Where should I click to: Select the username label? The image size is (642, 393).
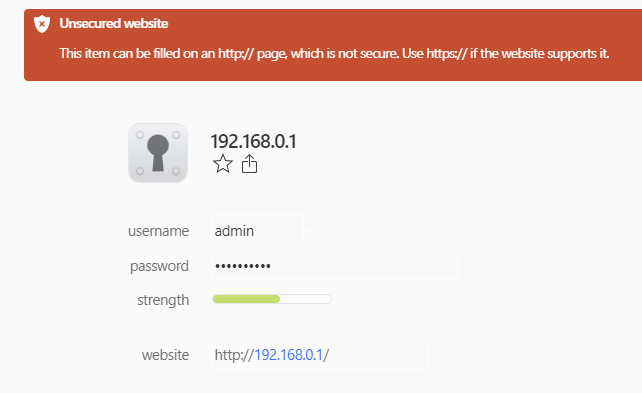pyautogui.click(x=158, y=231)
